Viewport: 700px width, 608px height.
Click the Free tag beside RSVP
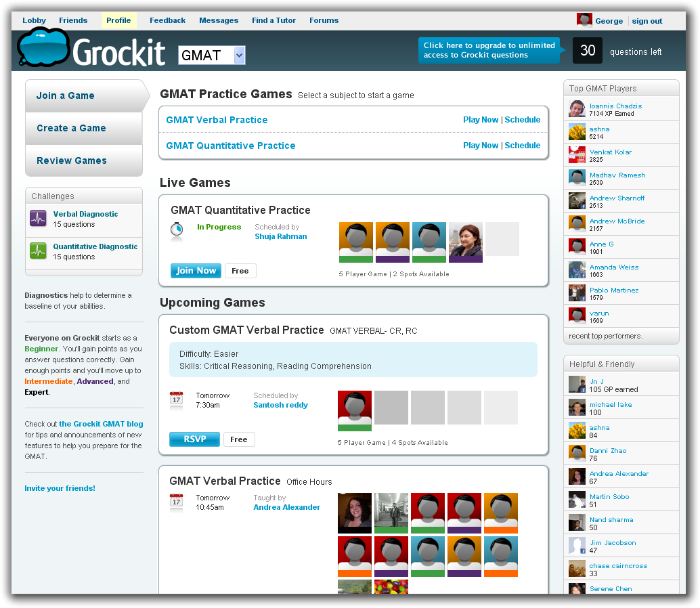tap(239, 439)
